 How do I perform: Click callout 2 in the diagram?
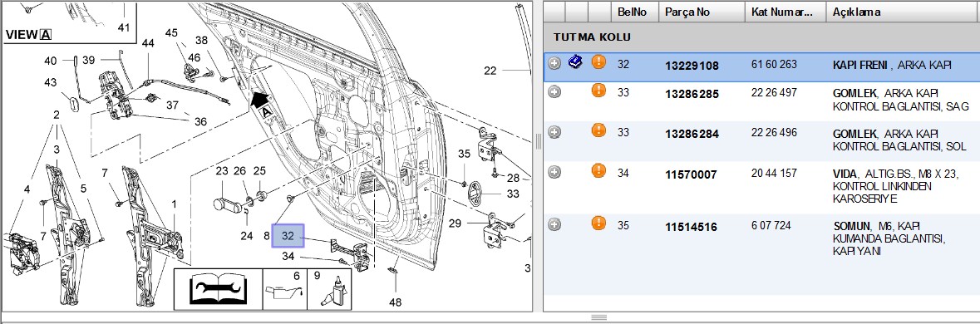pyautogui.click(x=57, y=115)
